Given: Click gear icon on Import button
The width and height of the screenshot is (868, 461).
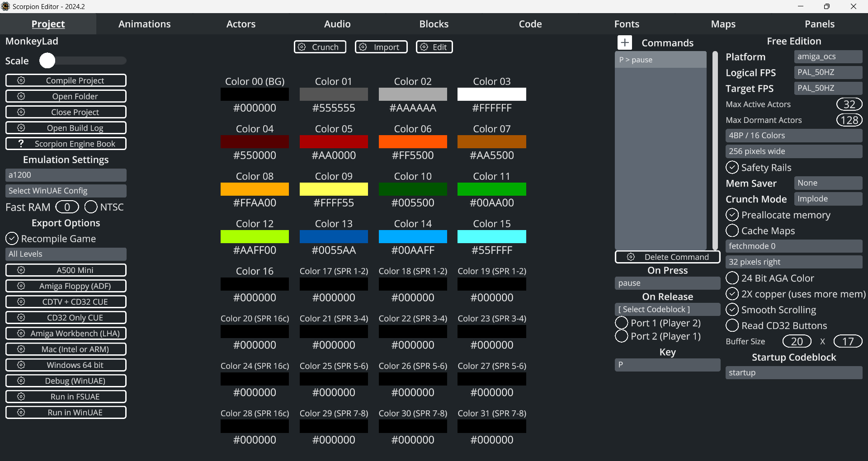Looking at the screenshot, I should 363,47.
